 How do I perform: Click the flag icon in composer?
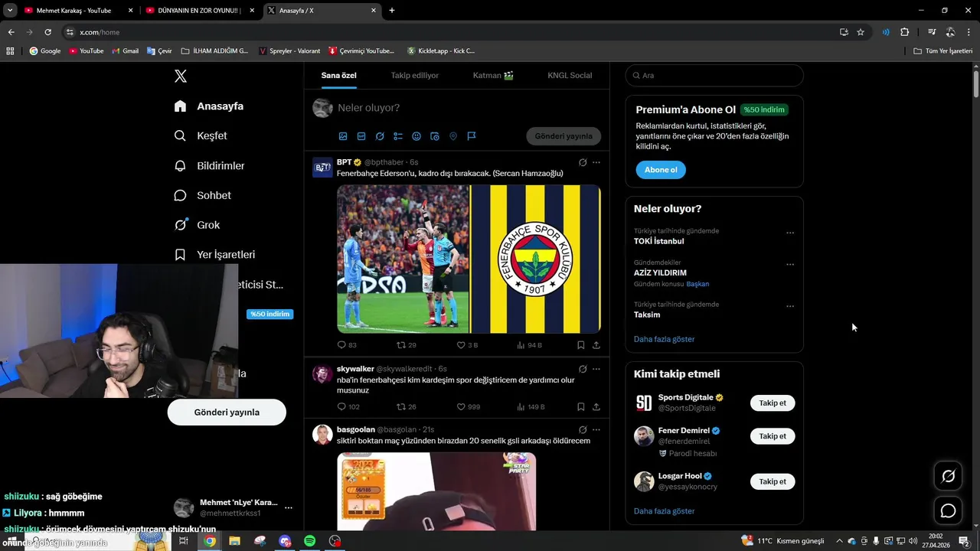pyautogui.click(x=472, y=136)
